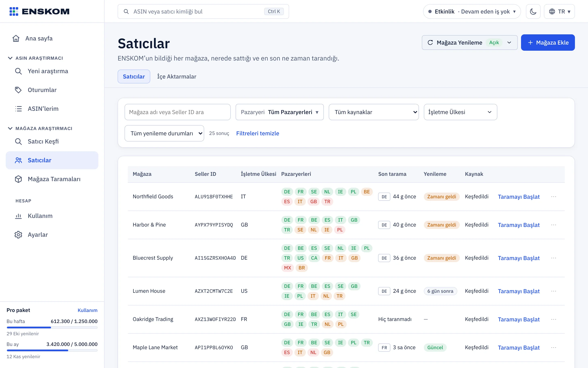Click the Mağaza adı veya Seller ID field
Image resolution: width=588 pixels, height=368 pixels.
177,112
